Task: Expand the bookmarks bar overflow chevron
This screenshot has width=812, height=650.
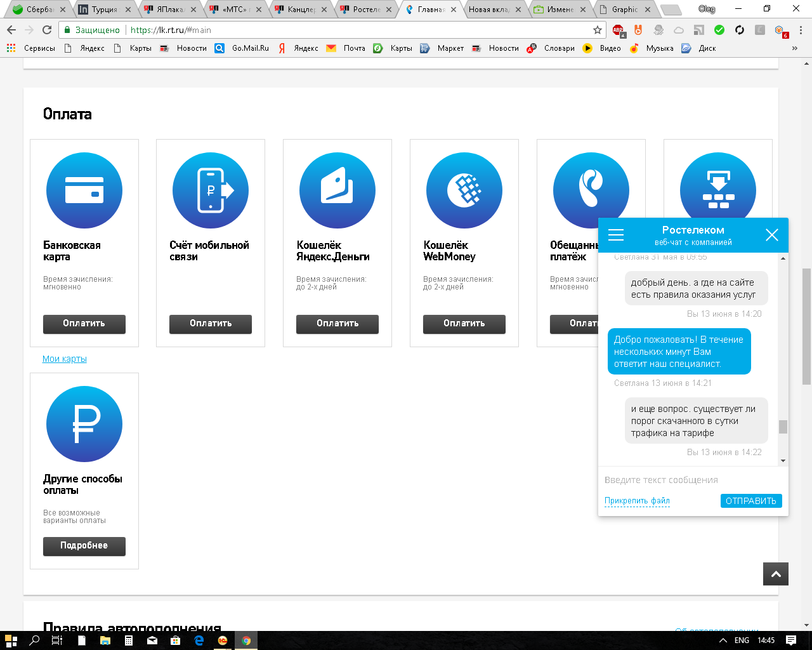Action: coord(795,48)
